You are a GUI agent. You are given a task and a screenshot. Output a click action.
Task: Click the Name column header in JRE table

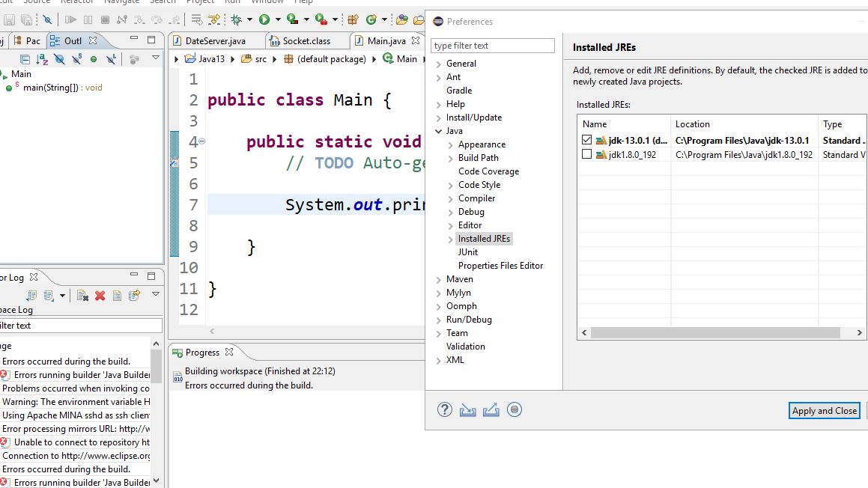(624, 124)
